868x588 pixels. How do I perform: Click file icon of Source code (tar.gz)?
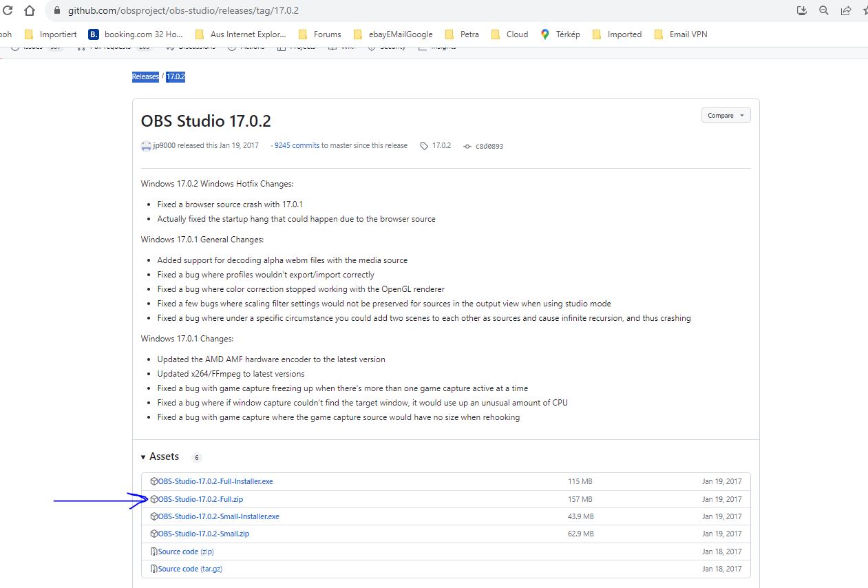[154, 569]
